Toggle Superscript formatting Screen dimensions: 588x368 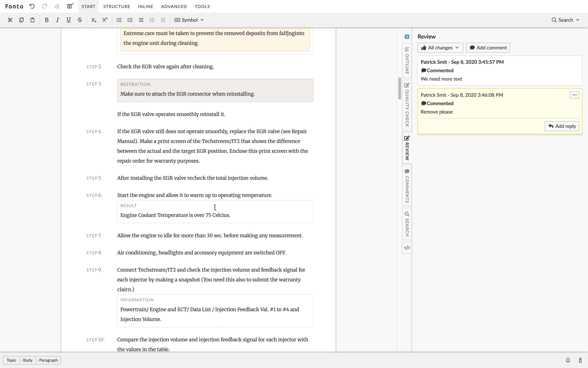[x=105, y=20]
